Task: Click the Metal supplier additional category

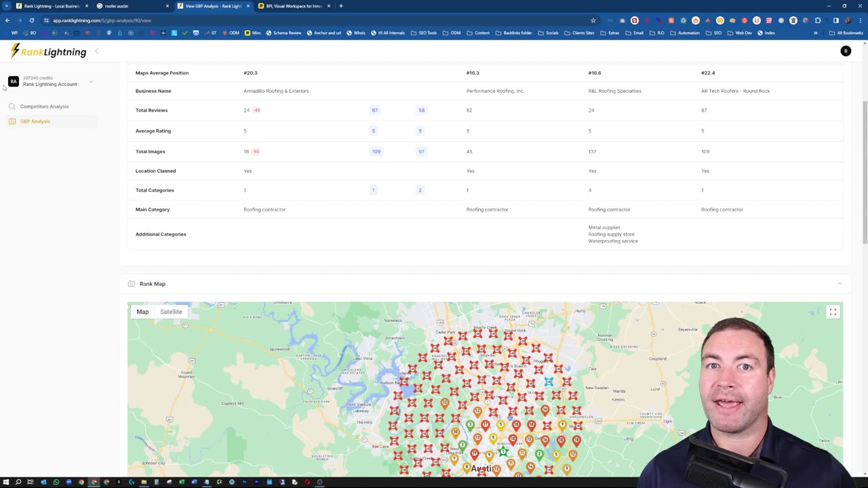Action: pos(604,228)
